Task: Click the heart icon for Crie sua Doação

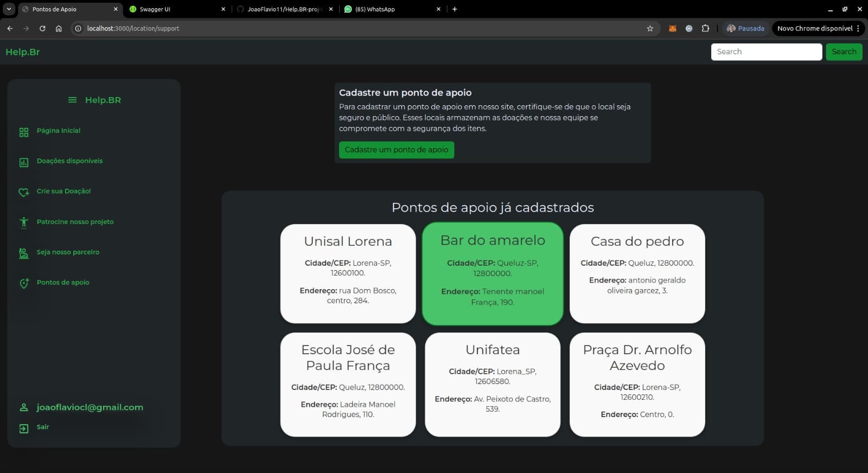Action: [24, 192]
